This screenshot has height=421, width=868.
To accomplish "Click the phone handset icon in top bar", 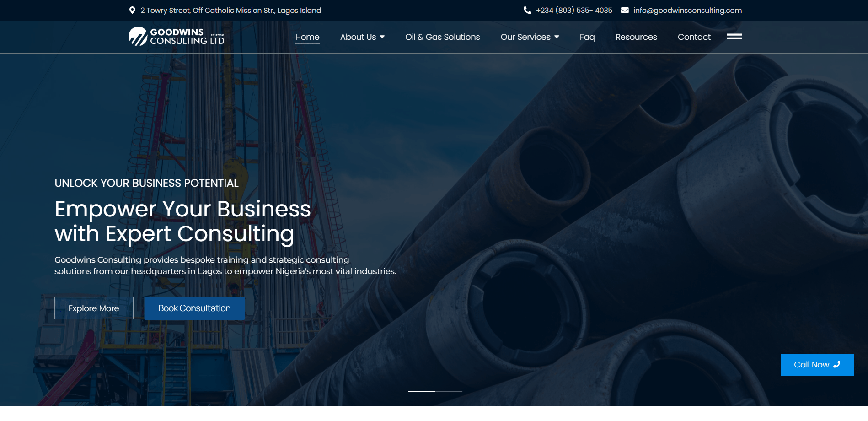I will [527, 10].
